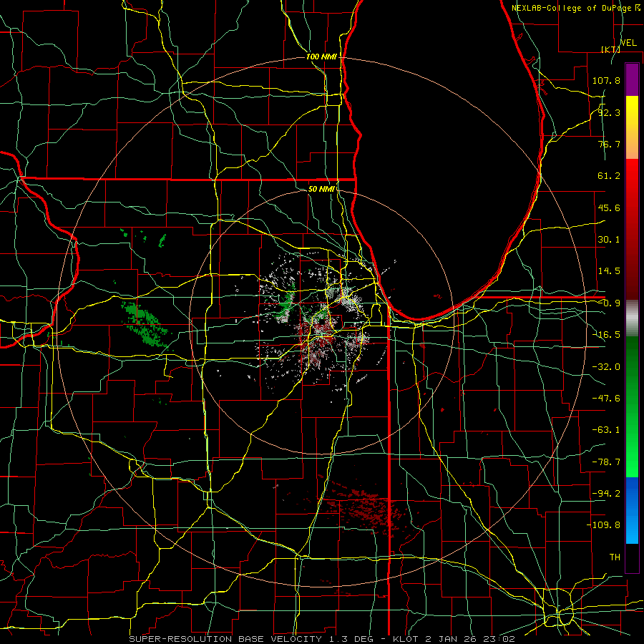Click the 30.1 legend value

(x=609, y=240)
